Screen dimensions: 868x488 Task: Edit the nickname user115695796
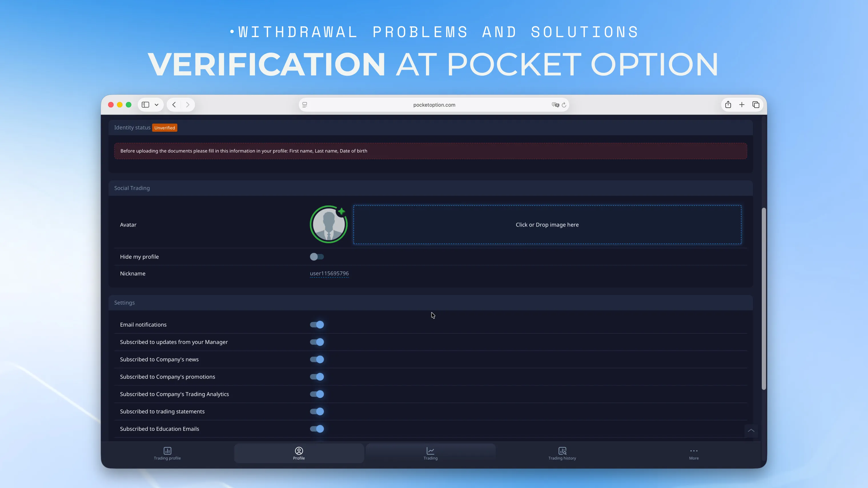coord(329,273)
